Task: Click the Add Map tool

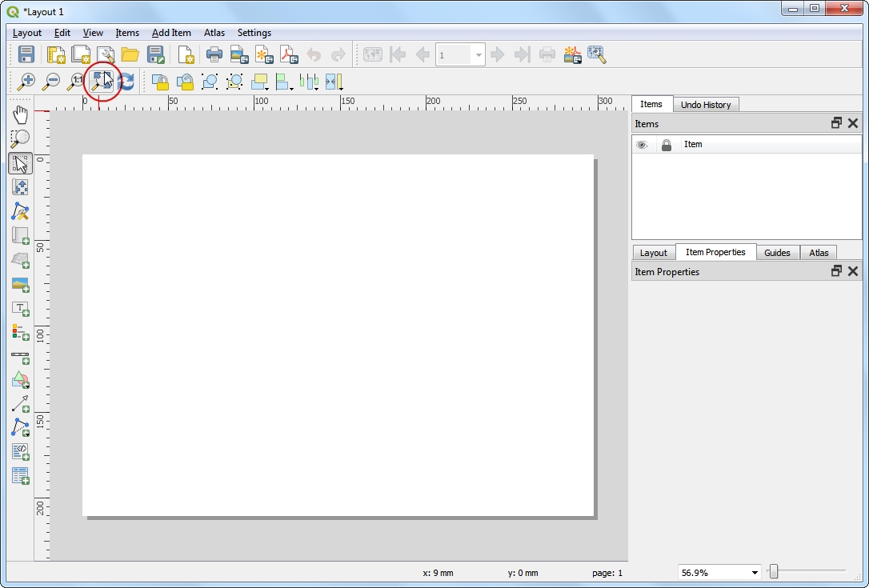Action: click(x=21, y=236)
